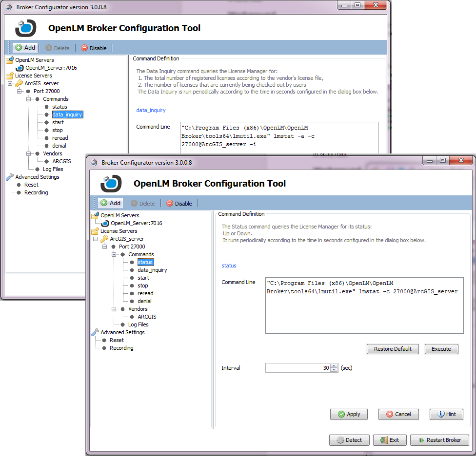Click the Exit button

tap(390, 440)
